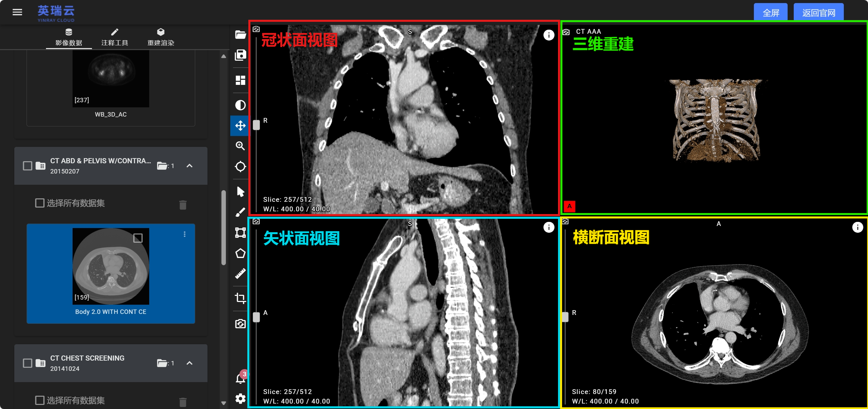Select the pointer arrow tool
This screenshot has height=409, width=868.
click(241, 192)
